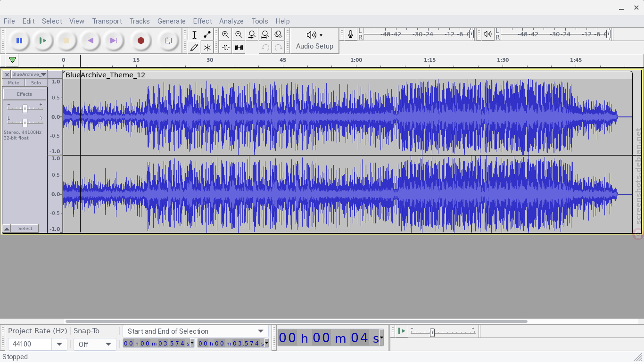Click the 1:00 mark on timeline ruler
Screen dimensions: 644x362
[356, 60]
